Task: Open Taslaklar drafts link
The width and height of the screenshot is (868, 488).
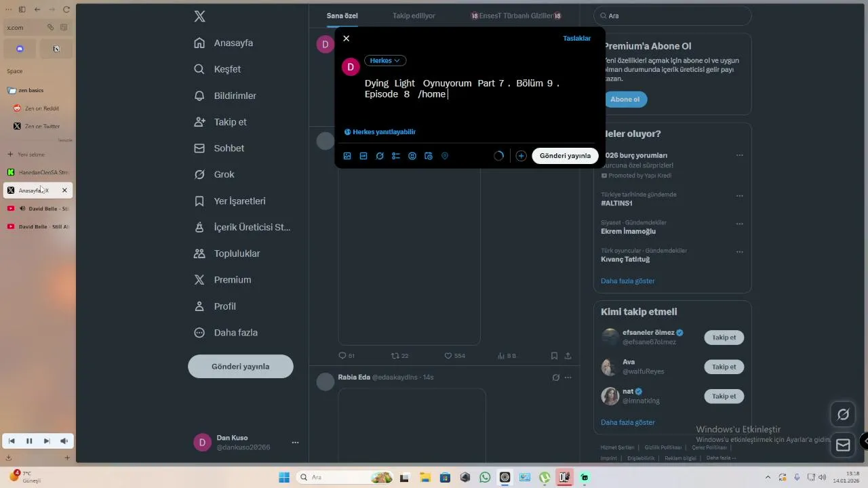Action: coord(576,39)
